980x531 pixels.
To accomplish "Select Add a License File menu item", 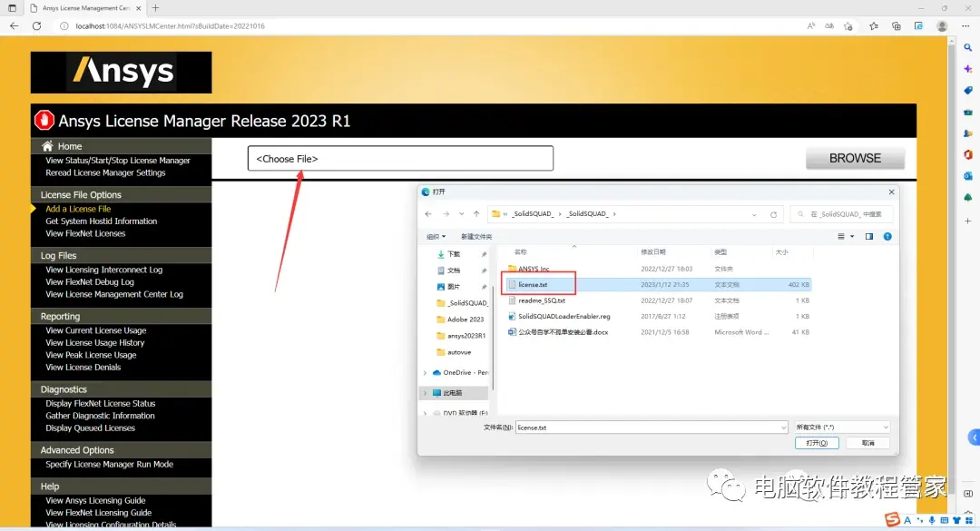I will click(78, 209).
